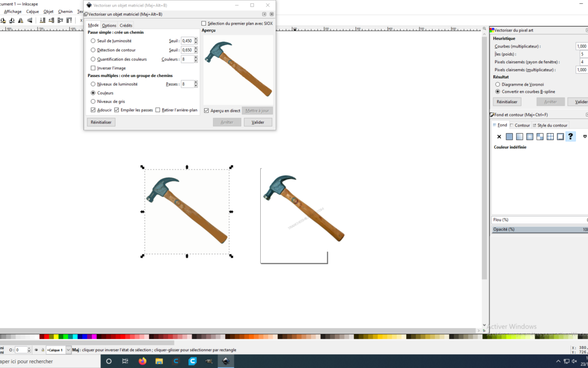This screenshot has width=588, height=368.
Task: Click stepper arrows of contour Seuil field
Action: pyautogui.click(x=196, y=50)
